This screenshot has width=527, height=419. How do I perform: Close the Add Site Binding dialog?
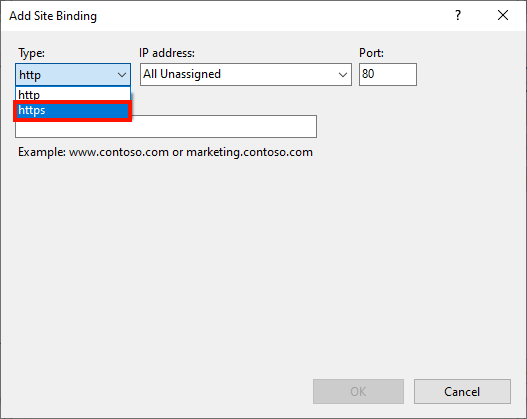[x=503, y=15]
